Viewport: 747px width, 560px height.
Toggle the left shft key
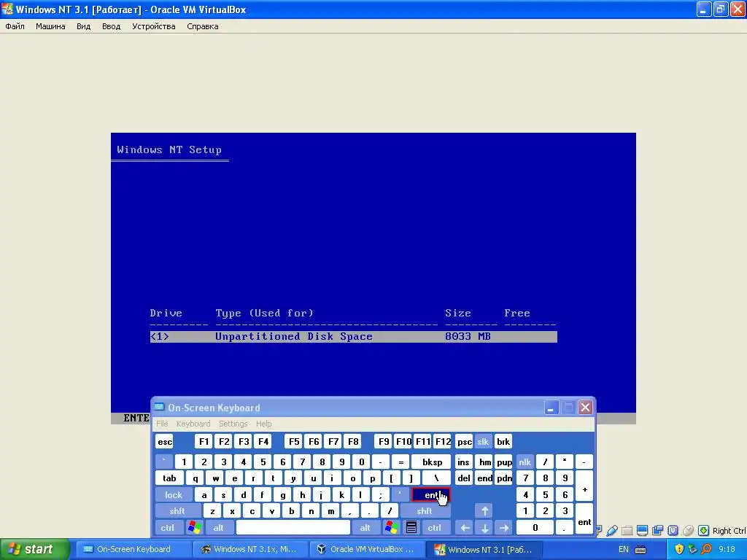(177, 511)
